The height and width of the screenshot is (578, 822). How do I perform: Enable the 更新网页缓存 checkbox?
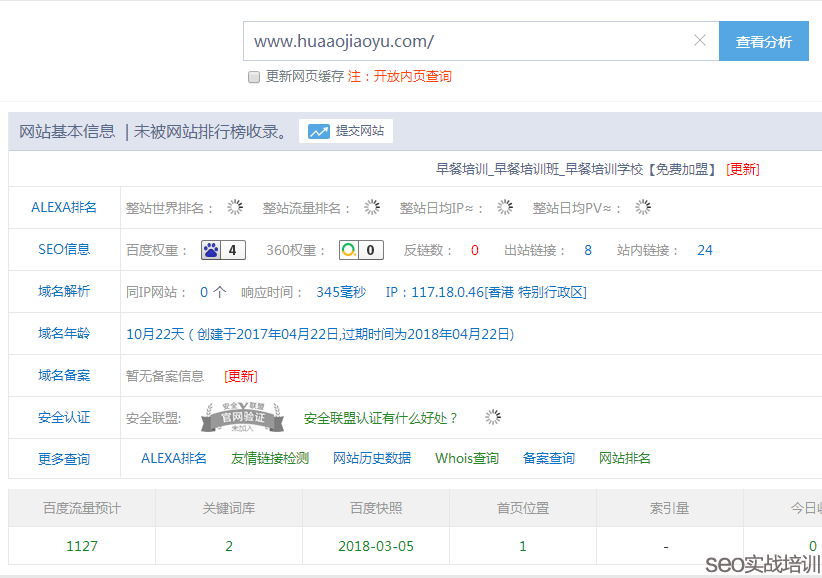(x=254, y=76)
